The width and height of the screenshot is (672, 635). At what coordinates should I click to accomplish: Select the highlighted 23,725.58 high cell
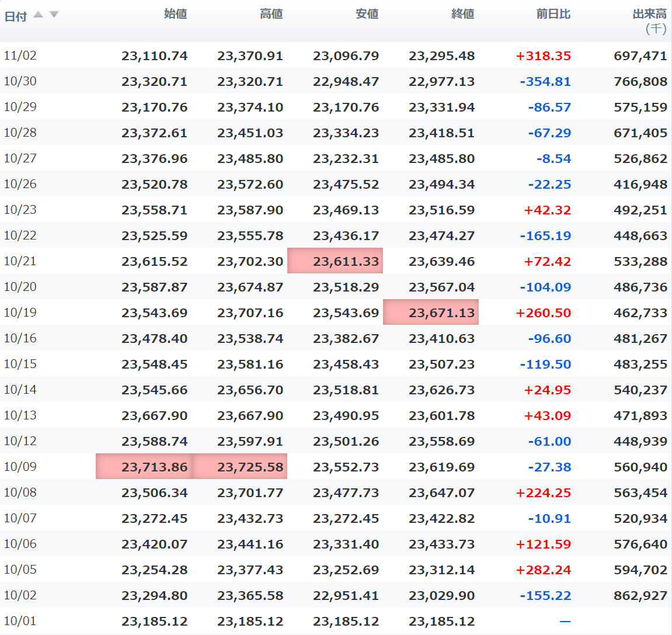point(250,467)
